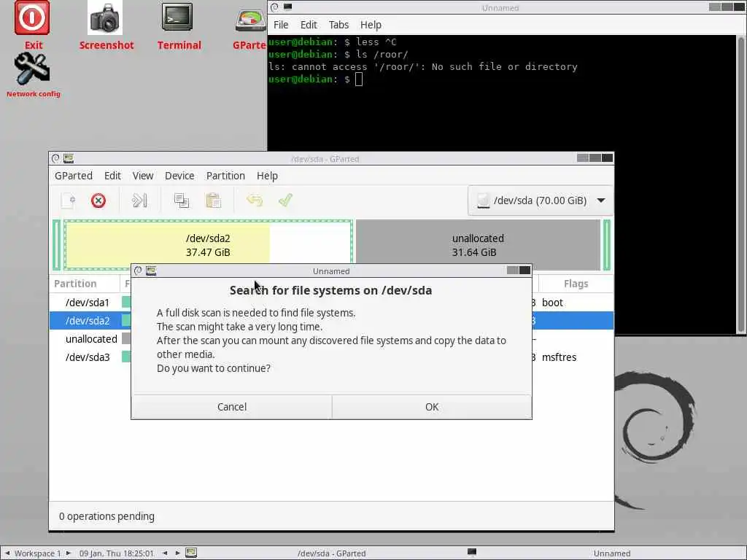
Task: Click Cancel in the search dialog
Action: (x=232, y=407)
